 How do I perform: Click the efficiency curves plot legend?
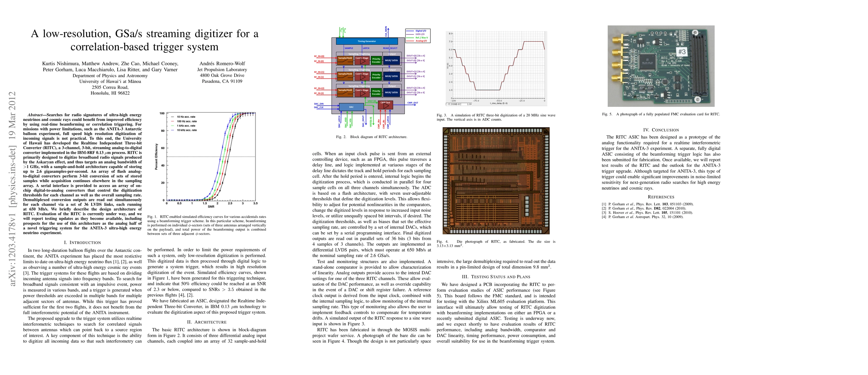pos(184,123)
